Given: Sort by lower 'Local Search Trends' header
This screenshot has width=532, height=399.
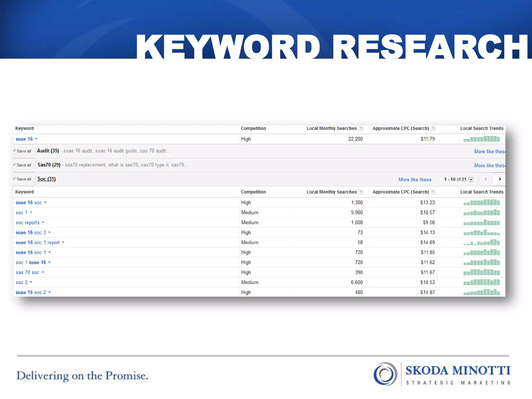Looking at the screenshot, I should coord(482,192).
